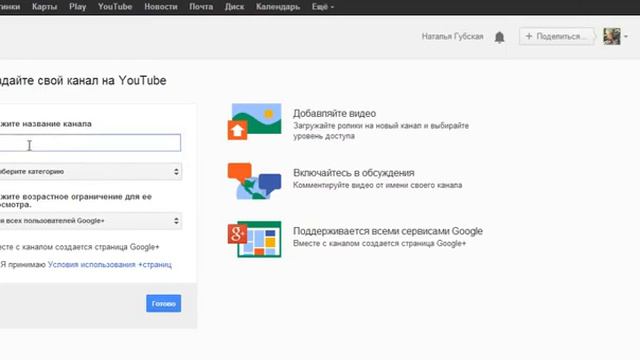Click the upload video landscape icon
640x360 pixels.
point(254,122)
